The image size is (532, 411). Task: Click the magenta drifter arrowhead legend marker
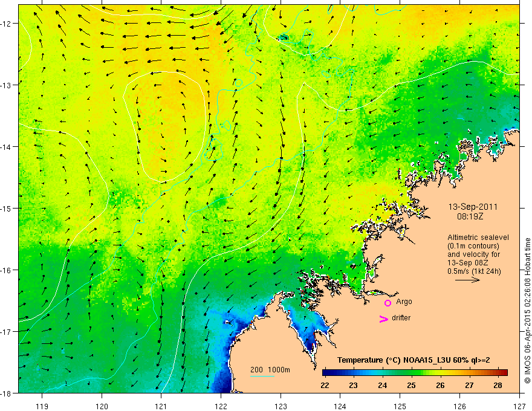[384, 319]
